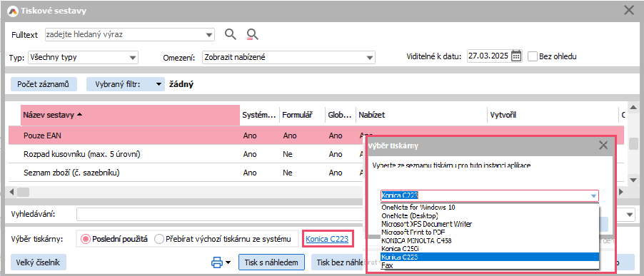
Task: Click the Nabízet column header
Action: pos(422,116)
